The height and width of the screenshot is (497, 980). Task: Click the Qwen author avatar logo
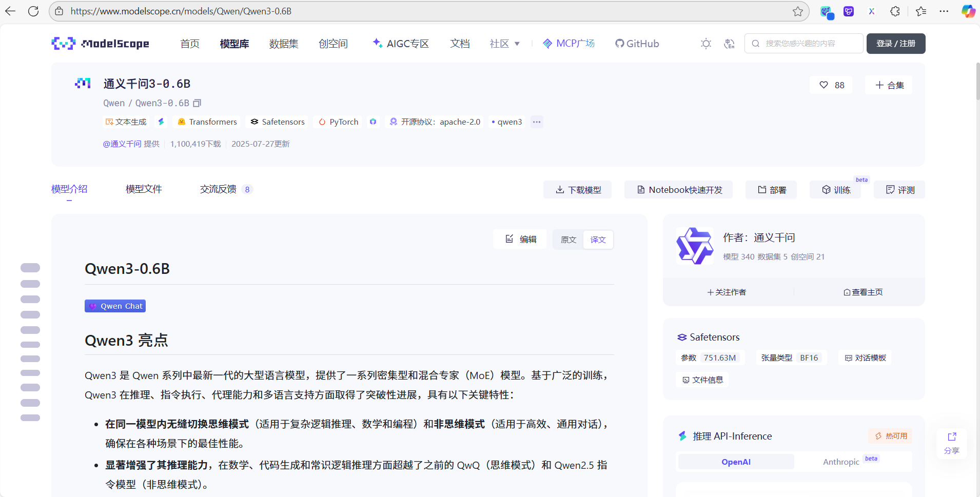click(x=695, y=246)
